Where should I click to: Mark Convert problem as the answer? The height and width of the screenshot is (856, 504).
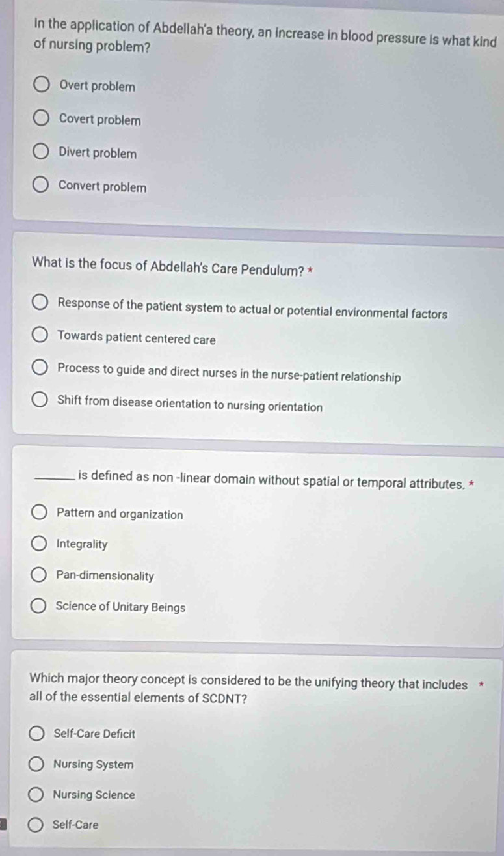tap(41, 187)
